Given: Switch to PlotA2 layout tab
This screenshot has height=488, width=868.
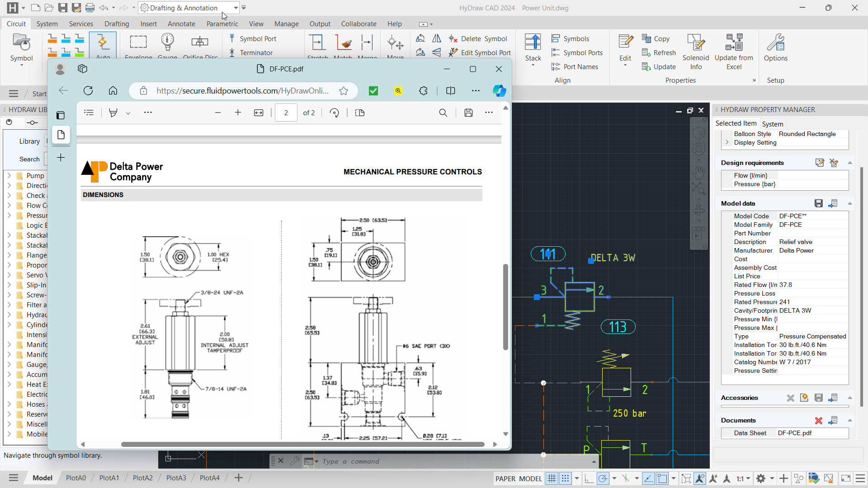Looking at the screenshot, I should pyautogui.click(x=142, y=478).
